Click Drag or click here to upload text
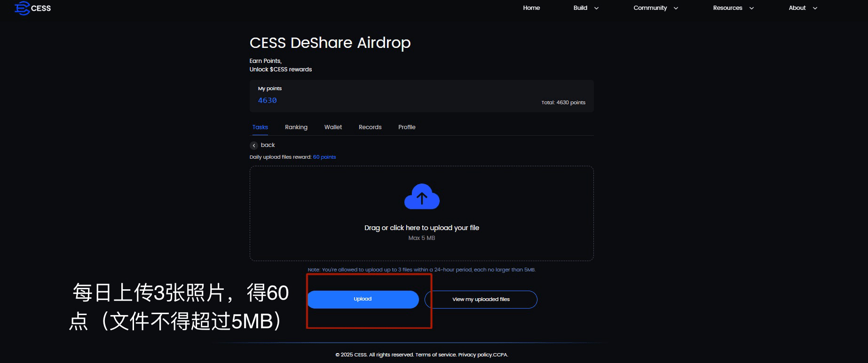The width and height of the screenshot is (868, 363). click(x=422, y=228)
